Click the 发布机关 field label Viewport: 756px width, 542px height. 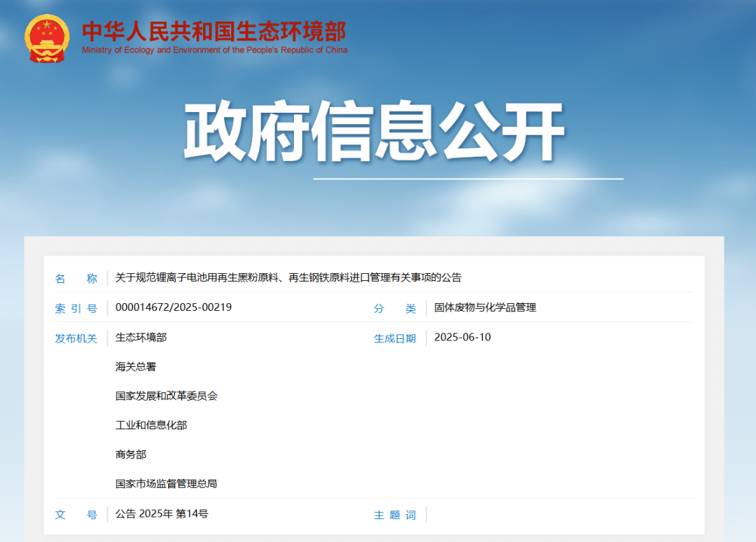pyautogui.click(x=77, y=337)
